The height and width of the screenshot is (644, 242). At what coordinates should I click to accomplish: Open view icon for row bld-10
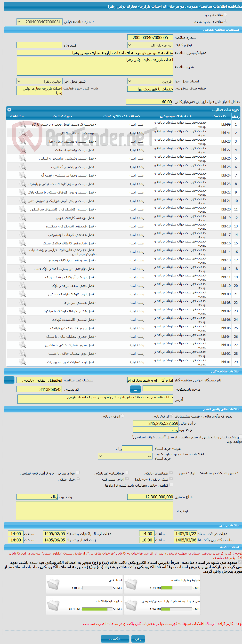point(23,286)
